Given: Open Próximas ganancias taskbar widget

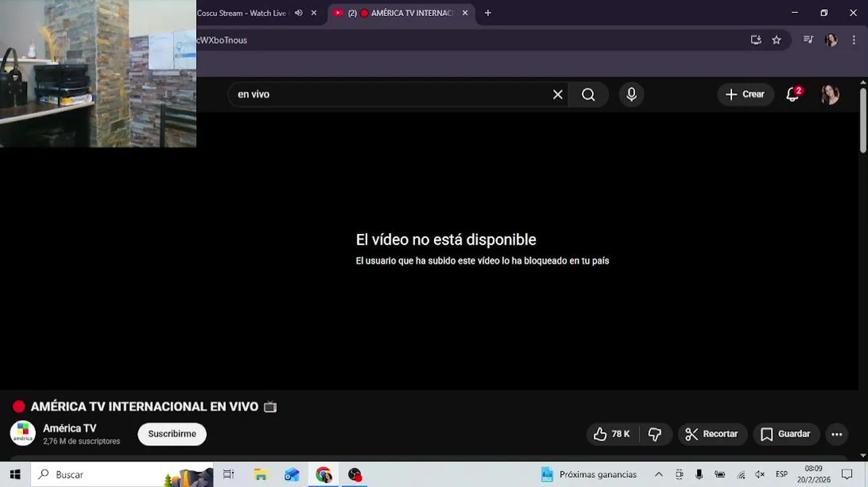Looking at the screenshot, I should pos(589,475).
